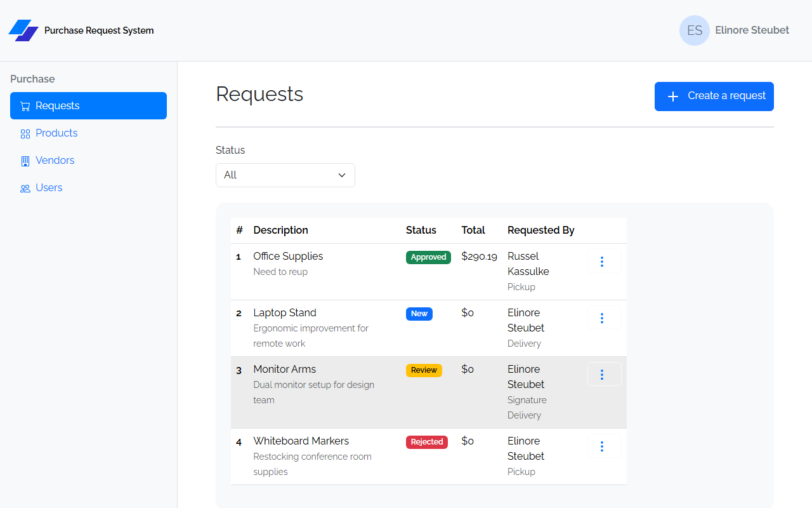Click the Rejected status badge
The image size is (812, 508).
point(427,442)
